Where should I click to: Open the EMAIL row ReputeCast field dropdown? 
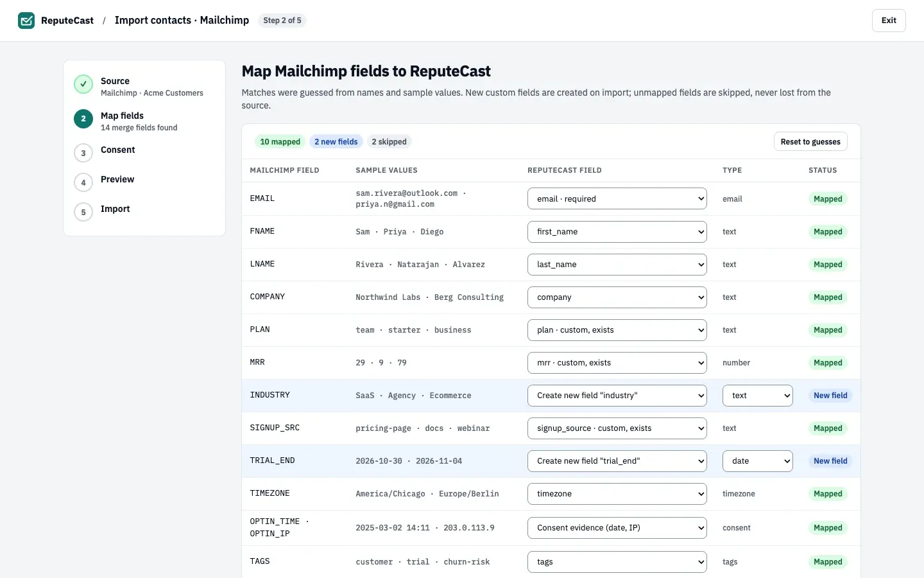(617, 199)
